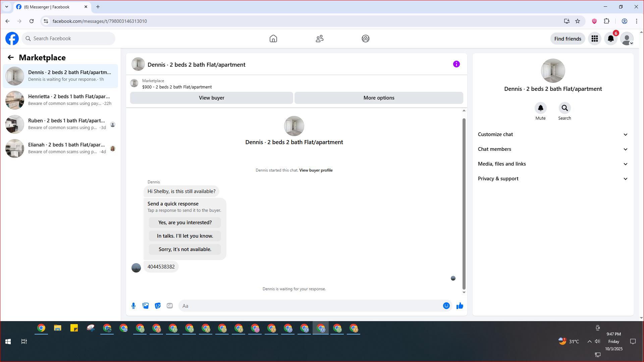644x362 pixels.
Task: Send quick reply 'Sorry, it's not available.'
Action: 185,249
